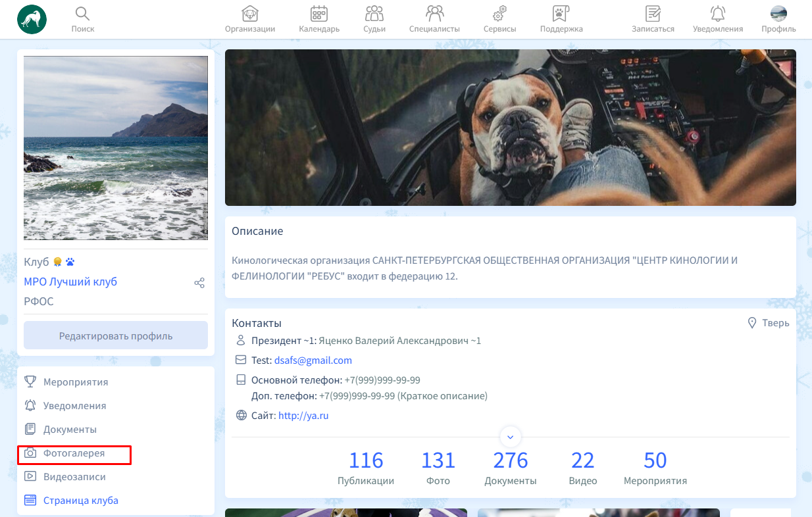812x517 pixels.
Task: Open Организации in top navigation
Action: [250, 14]
